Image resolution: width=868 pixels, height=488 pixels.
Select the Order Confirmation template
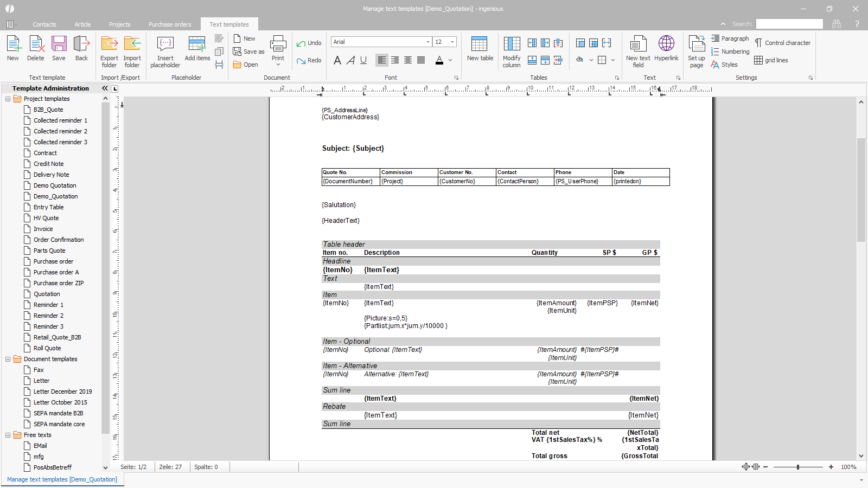[x=59, y=240]
